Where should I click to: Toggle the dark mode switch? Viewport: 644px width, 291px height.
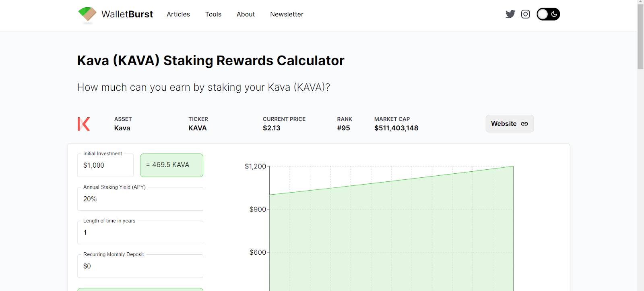548,14
